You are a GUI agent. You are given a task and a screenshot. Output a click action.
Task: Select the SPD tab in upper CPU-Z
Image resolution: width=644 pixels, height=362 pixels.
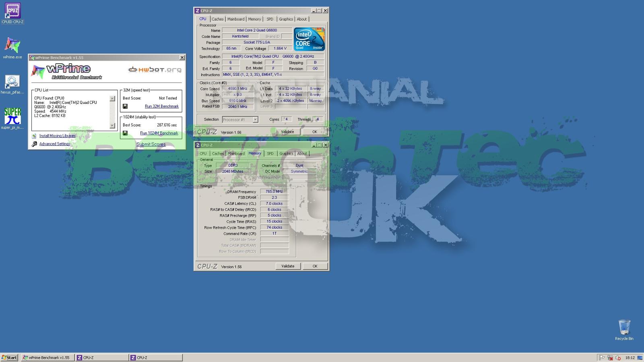coord(270,19)
